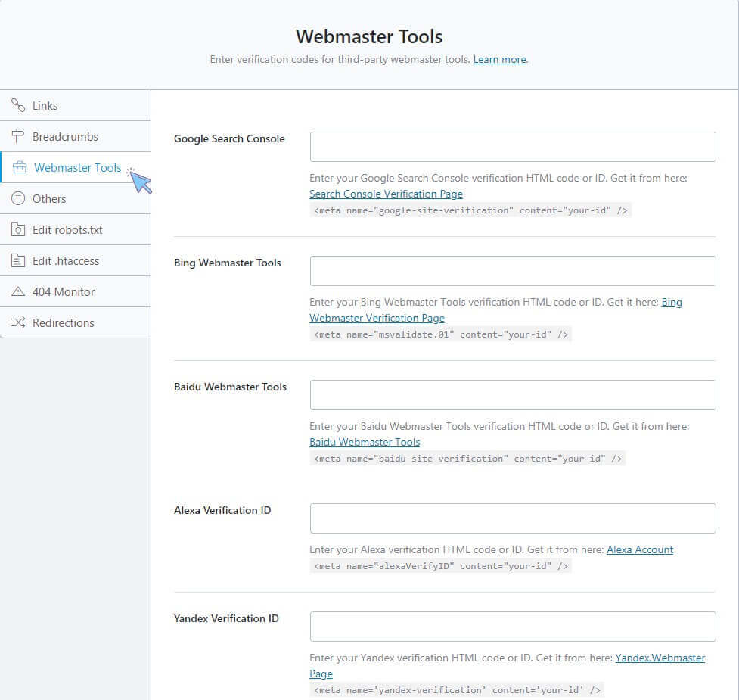Click the msvalidate.01 meta code snippet
Image resolution: width=739 pixels, height=700 pixels.
click(441, 334)
